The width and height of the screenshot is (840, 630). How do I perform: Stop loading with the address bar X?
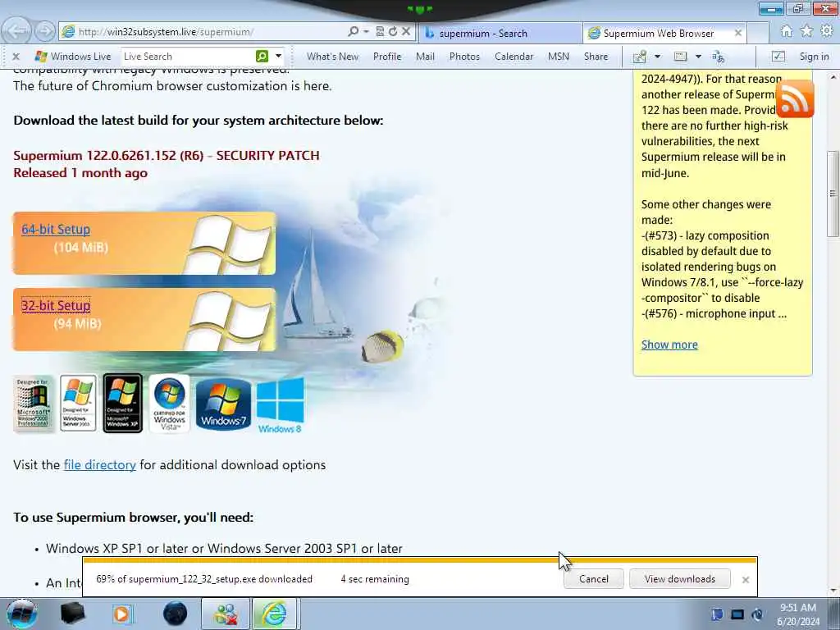(x=406, y=32)
